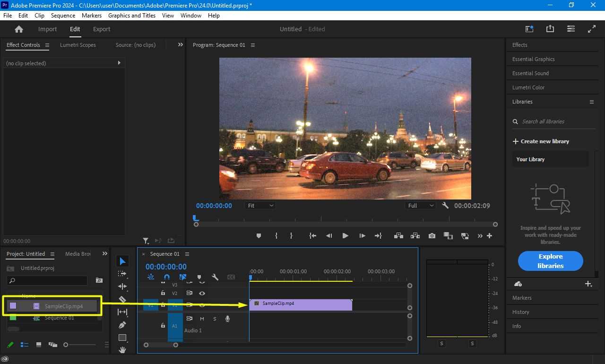Click Find in Project bin search icon
Viewport: 605px width, 364px height.
click(x=99, y=280)
